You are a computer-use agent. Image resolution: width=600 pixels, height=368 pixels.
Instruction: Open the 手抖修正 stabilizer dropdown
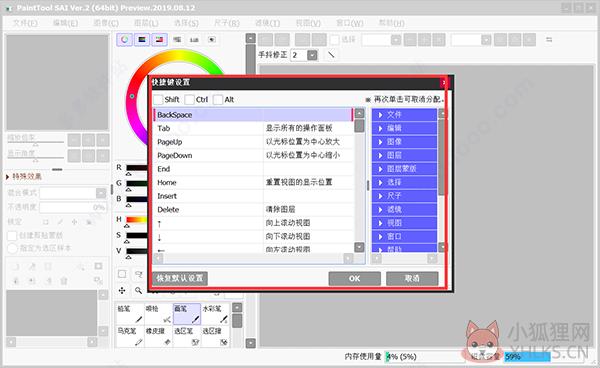click(312, 55)
